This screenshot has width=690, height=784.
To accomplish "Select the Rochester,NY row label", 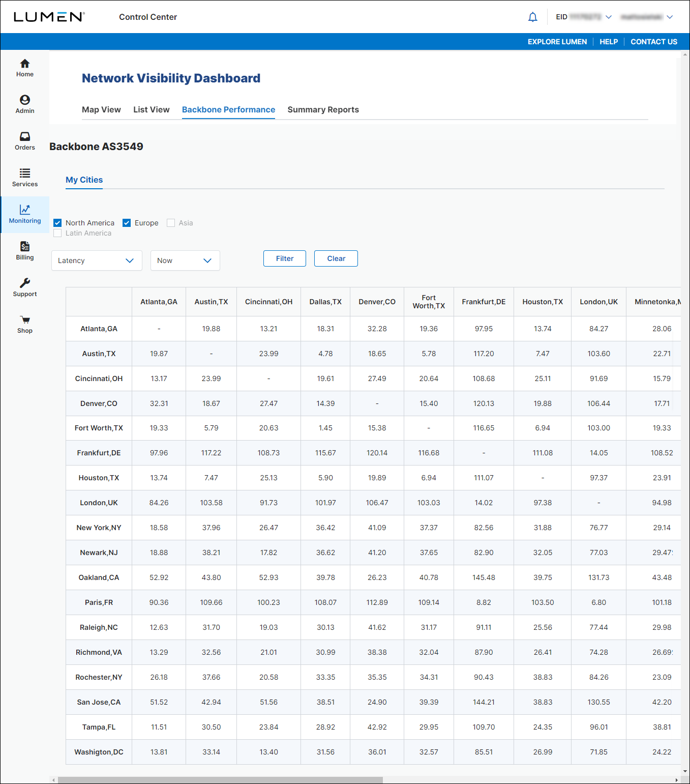I will pos(99,677).
